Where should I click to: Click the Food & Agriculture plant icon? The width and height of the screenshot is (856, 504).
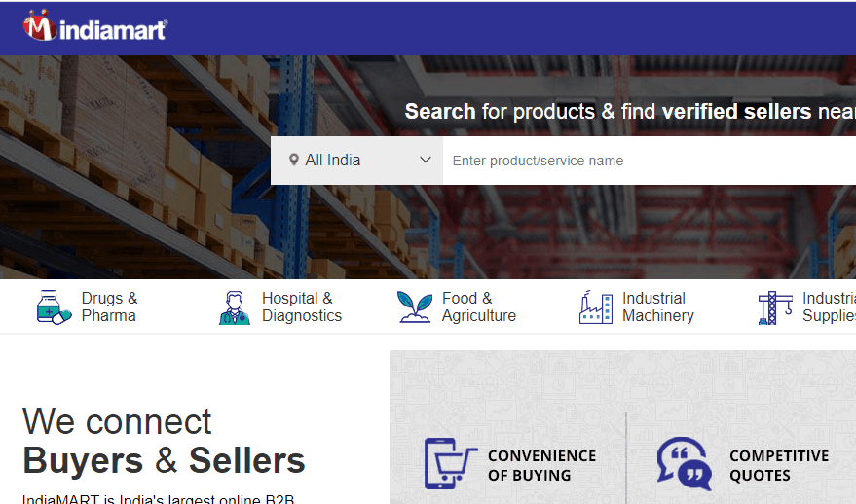[414, 307]
